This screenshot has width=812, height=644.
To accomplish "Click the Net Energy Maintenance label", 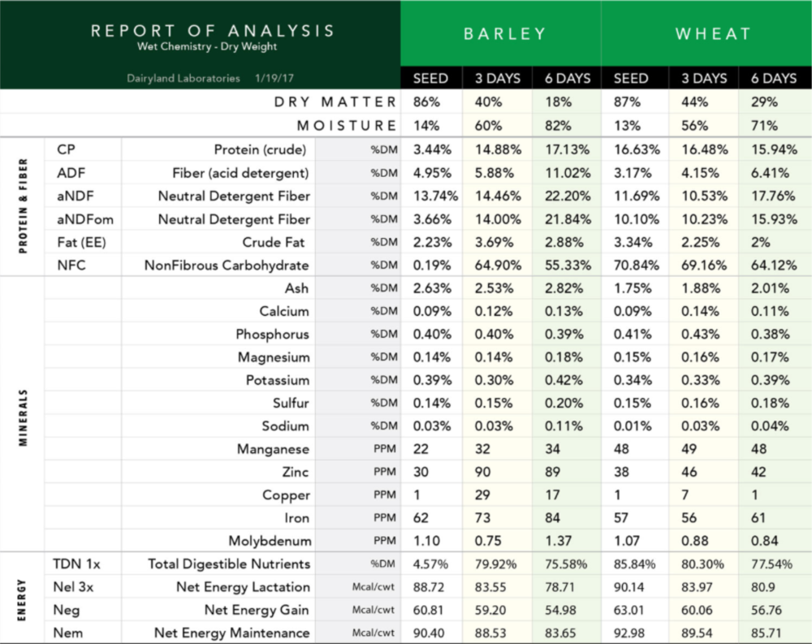I will pos(232,633).
